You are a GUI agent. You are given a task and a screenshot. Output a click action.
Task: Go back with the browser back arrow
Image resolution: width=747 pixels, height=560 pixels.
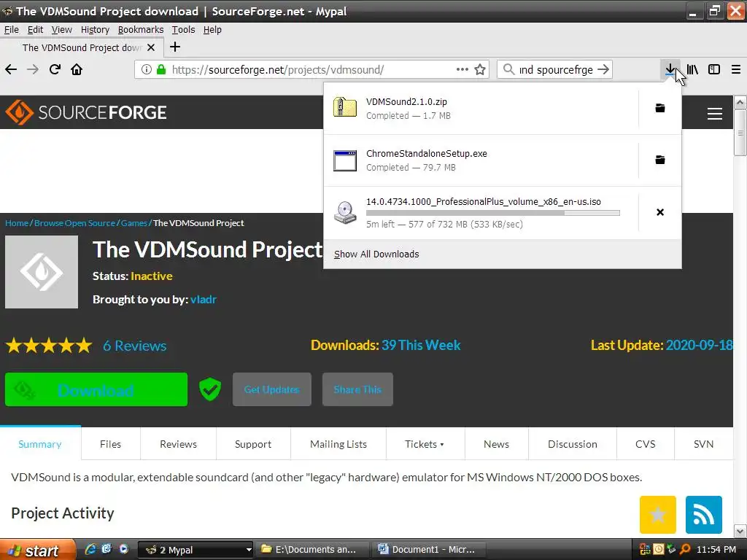[11, 69]
